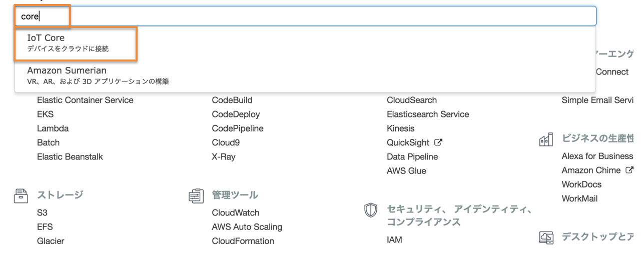Open the S3 service
The image size is (644, 255).
[42, 212]
